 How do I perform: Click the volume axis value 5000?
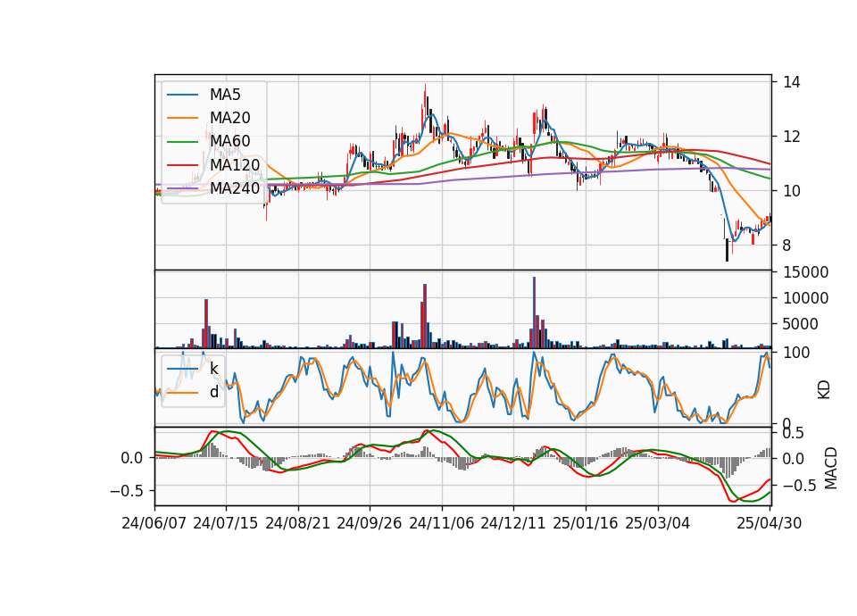(801, 324)
